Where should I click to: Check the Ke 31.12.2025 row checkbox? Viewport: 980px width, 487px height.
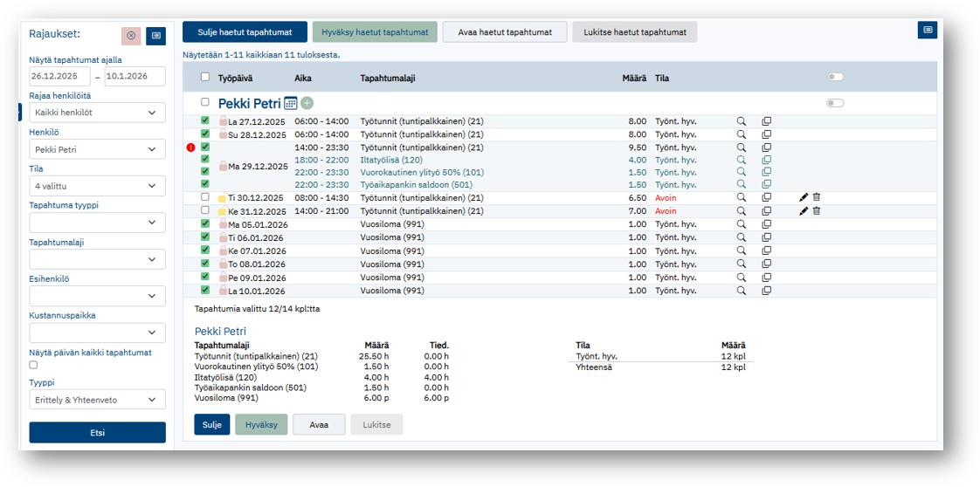pyautogui.click(x=205, y=210)
